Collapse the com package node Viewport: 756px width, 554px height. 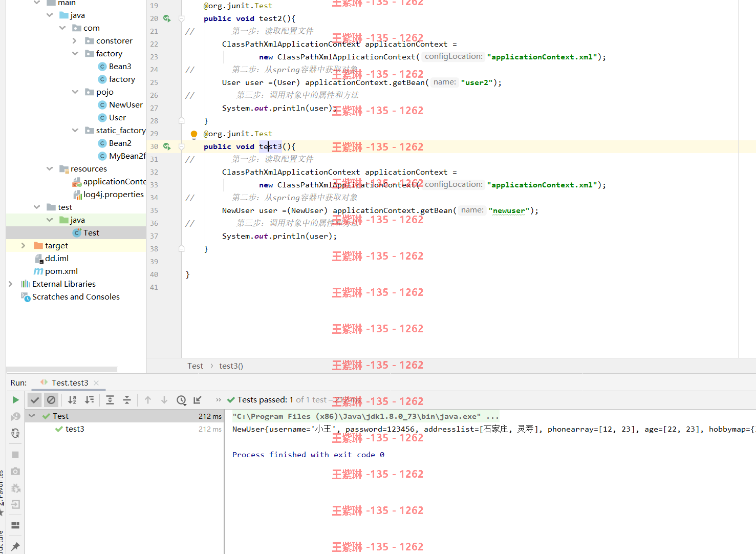tap(62, 28)
